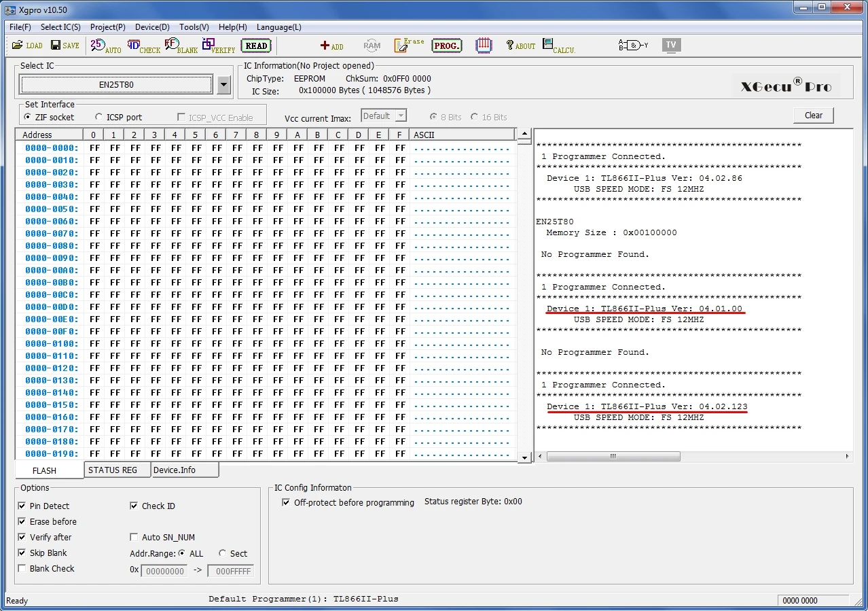Click log line Ver: 04.02.123
This screenshot has width=868, height=611.
tap(647, 406)
